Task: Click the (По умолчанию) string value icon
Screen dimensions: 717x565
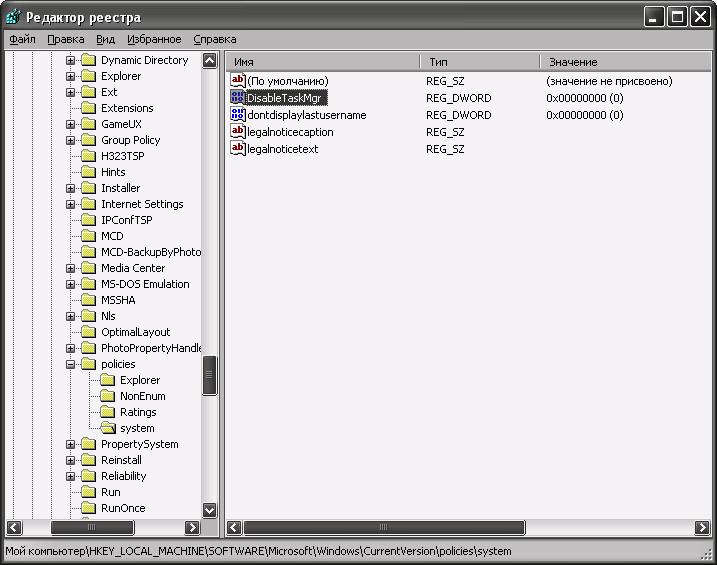Action: tap(238, 80)
